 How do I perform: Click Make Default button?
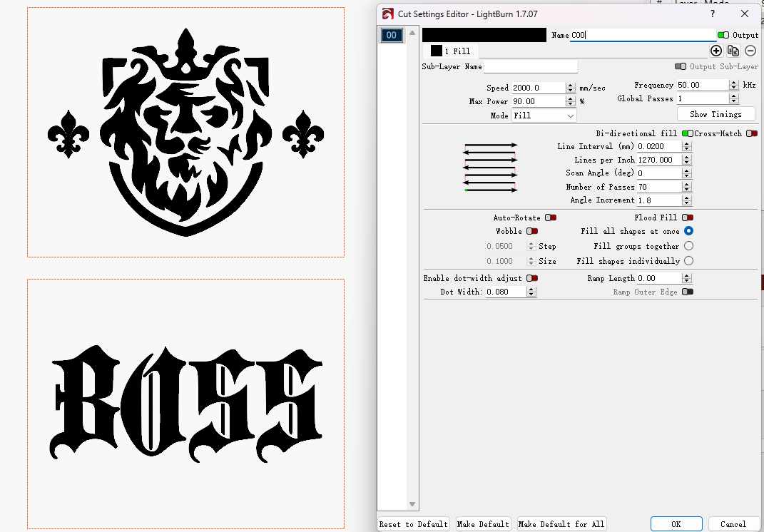(483, 524)
